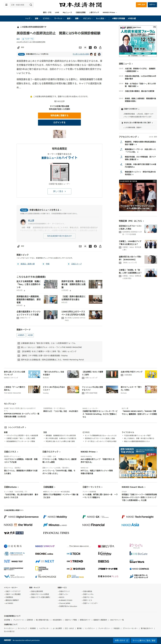Click the article photo thumbnail
Screen dimensions: 161x644
(59, 134)
